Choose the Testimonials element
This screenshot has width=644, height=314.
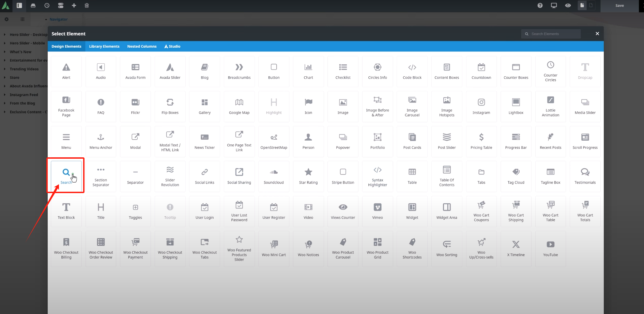[x=585, y=176]
